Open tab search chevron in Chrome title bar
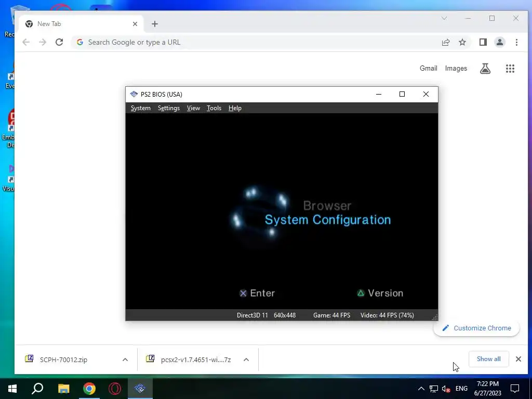The height and width of the screenshot is (399, 532). (x=444, y=18)
